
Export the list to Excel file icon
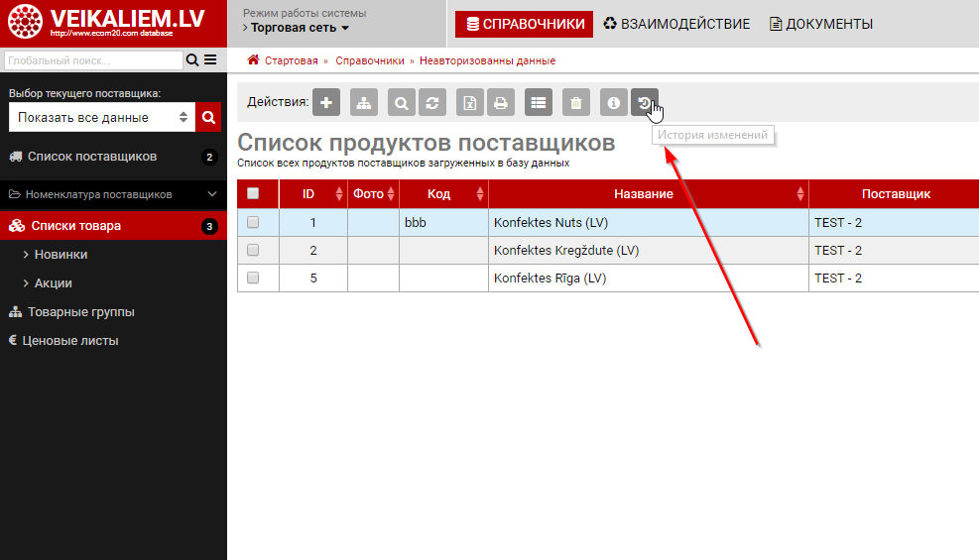point(470,102)
